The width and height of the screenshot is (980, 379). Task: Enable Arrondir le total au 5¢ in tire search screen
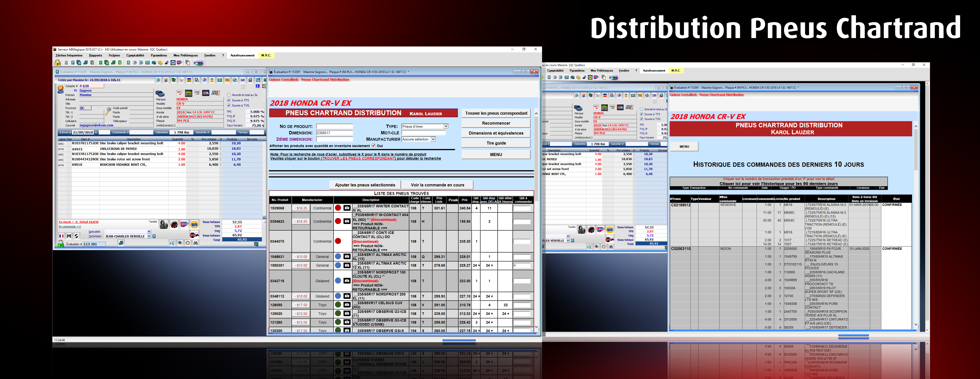[229, 95]
